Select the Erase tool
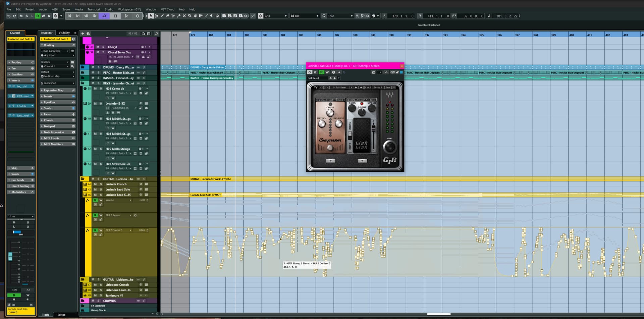 click(x=168, y=16)
